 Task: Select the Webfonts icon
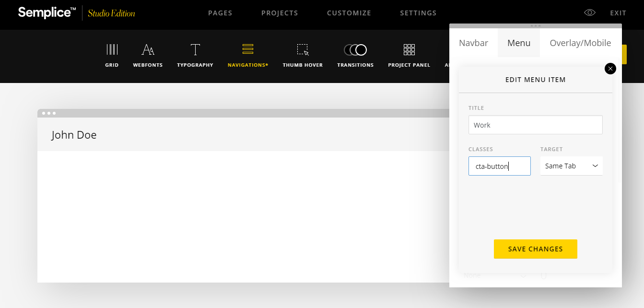pyautogui.click(x=148, y=50)
